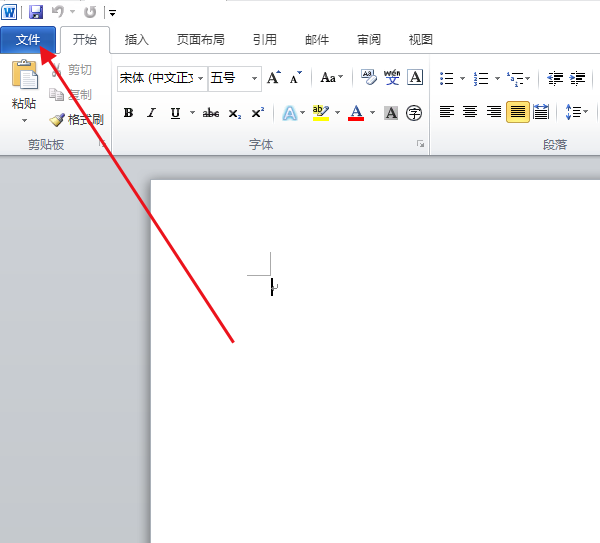Click the decrease indent icon
Image resolution: width=600 pixels, height=543 pixels.
555,78
